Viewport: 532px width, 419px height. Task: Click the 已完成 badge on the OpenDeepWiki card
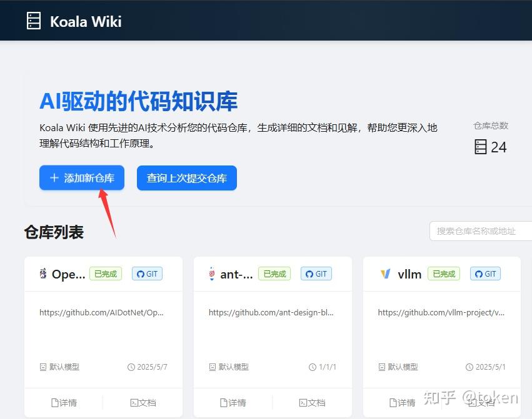point(105,274)
